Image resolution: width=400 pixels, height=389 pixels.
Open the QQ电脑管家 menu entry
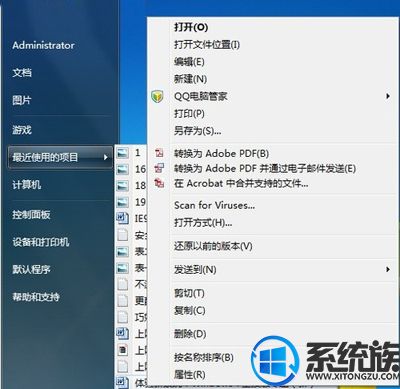click(x=201, y=96)
